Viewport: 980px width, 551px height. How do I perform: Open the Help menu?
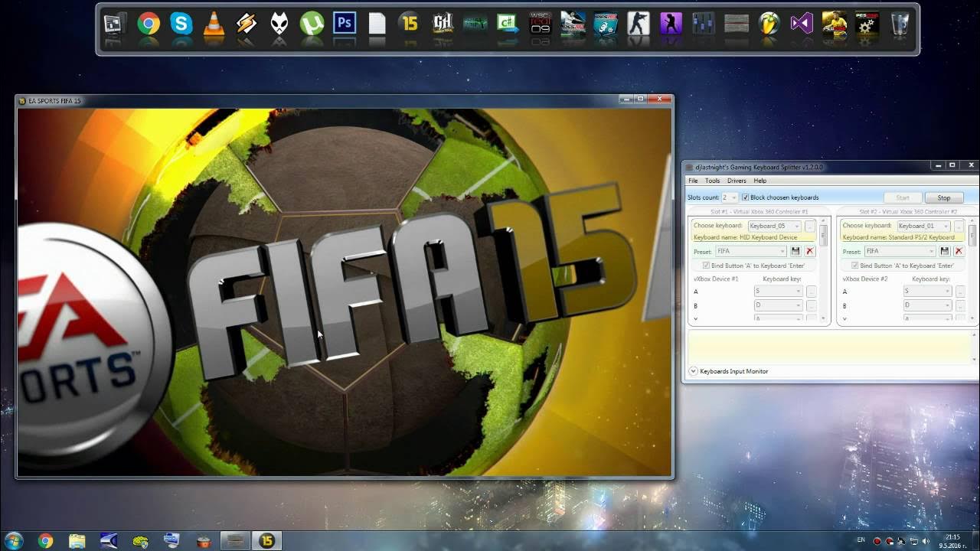(759, 181)
